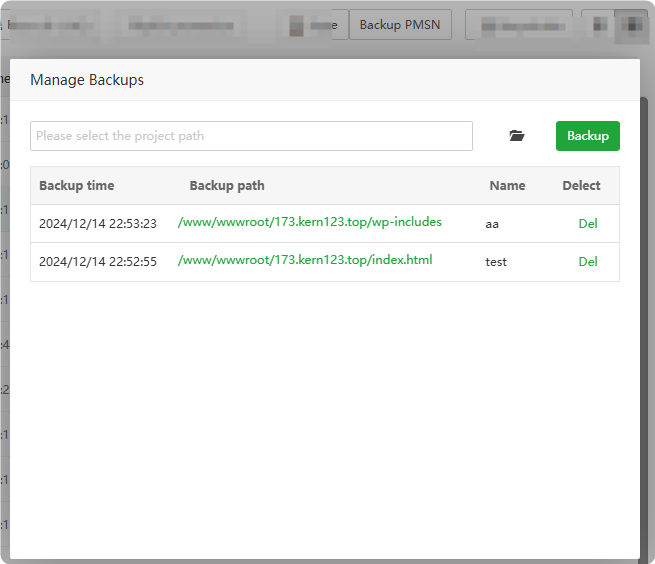Screen dimensions: 655x564
Task: Click the name cell reading test
Action: click(496, 262)
